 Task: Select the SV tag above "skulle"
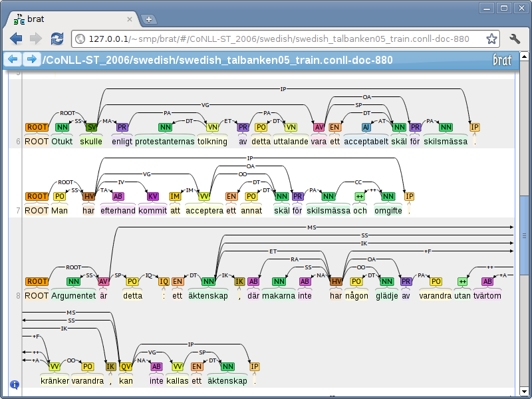tap(91, 127)
